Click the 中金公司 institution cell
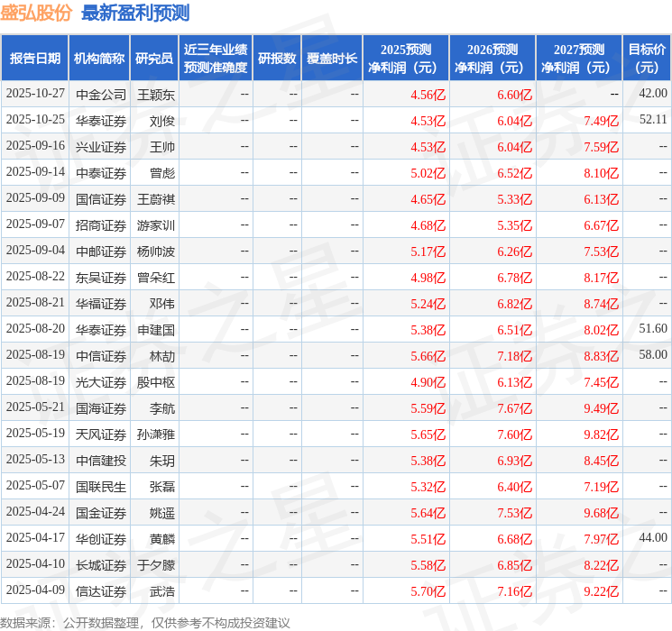Image resolution: width=672 pixels, height=631 pixels. click(x=101, y=95)
